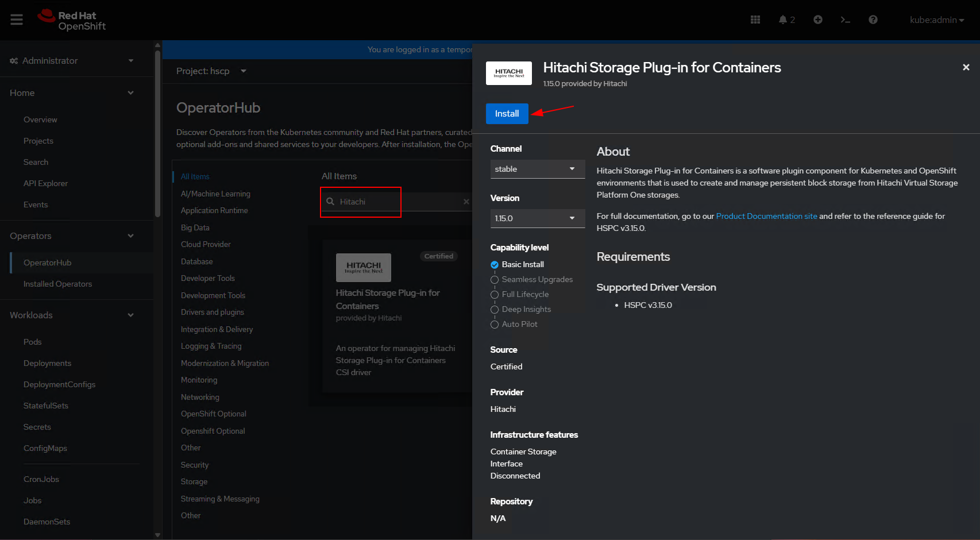Click the Hitachi logo in details header
Viewport: 980px width, 540px height.
point(509,73)
